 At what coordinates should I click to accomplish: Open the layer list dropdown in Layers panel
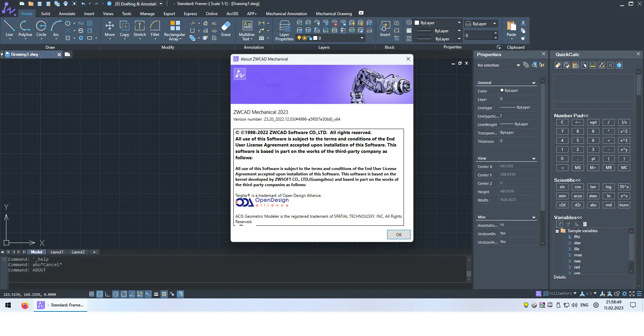[x=362, y=38]
